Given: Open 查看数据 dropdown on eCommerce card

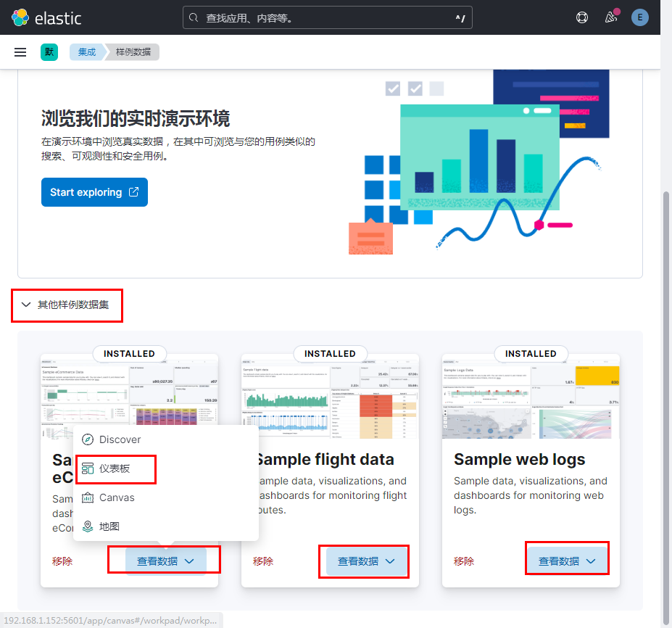Looking at the screenshot, I should click(x=165, y=561).
